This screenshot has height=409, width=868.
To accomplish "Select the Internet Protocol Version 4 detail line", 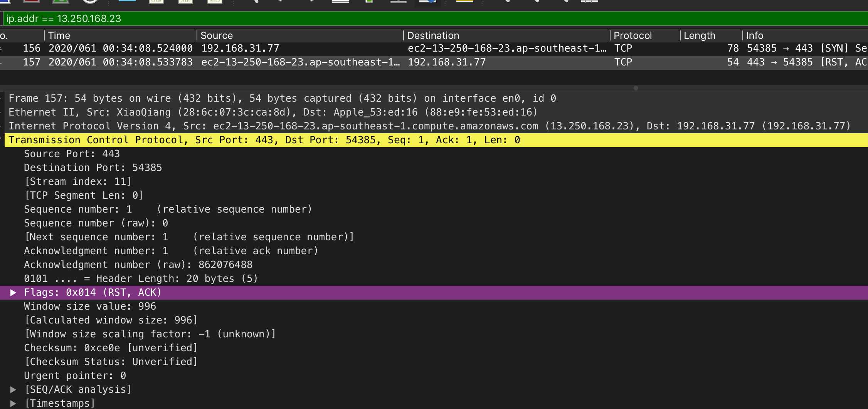I will pyautogui.click(x=231, y=126).
